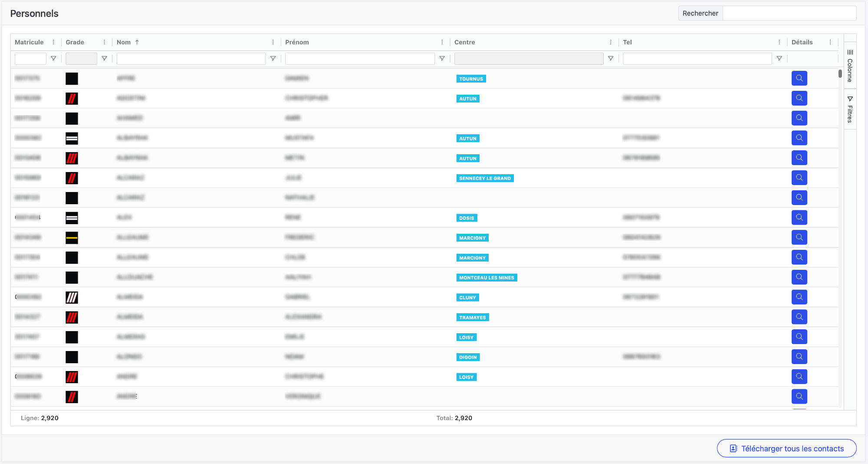The image size is (868, 464).
Task: Expand the Détails column menu
Action: coord(830,42)
